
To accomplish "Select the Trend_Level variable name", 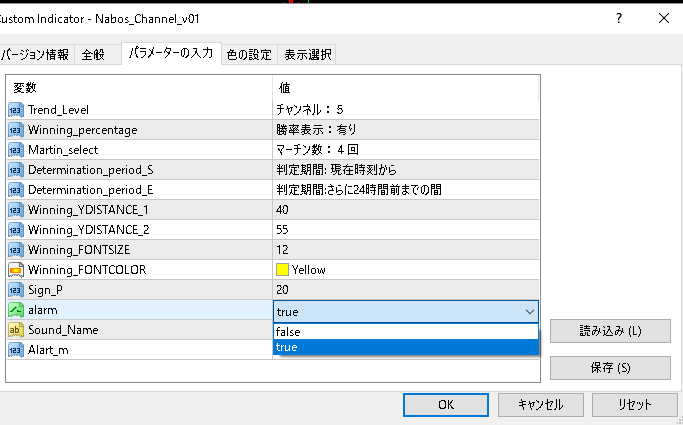I will point(58,110).
